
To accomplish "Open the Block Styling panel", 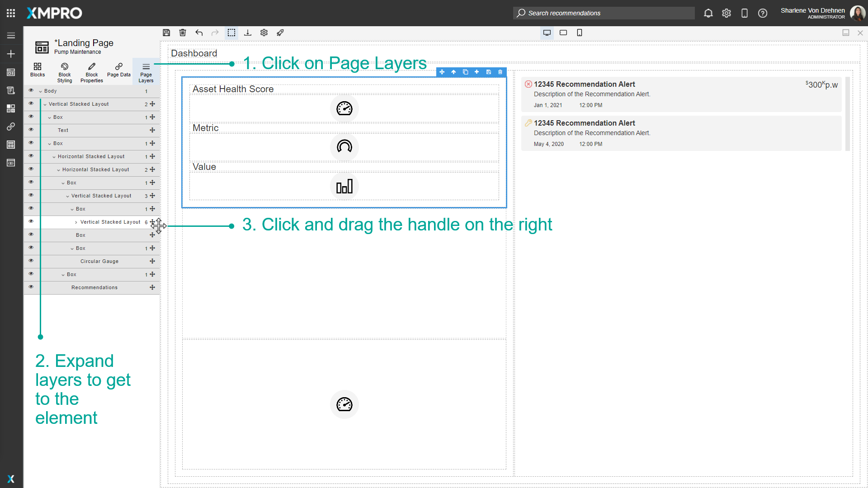I will pyautogui.click(x=64, y=71).
